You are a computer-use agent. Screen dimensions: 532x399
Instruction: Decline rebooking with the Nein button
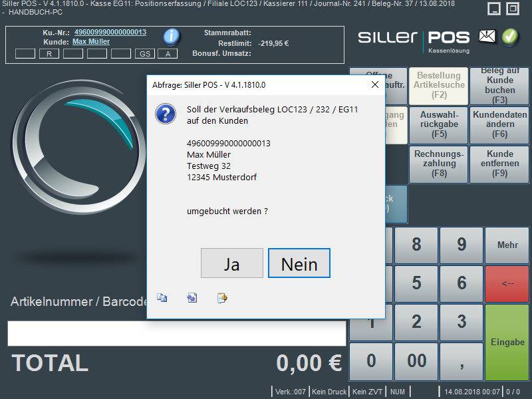[299, 263]
